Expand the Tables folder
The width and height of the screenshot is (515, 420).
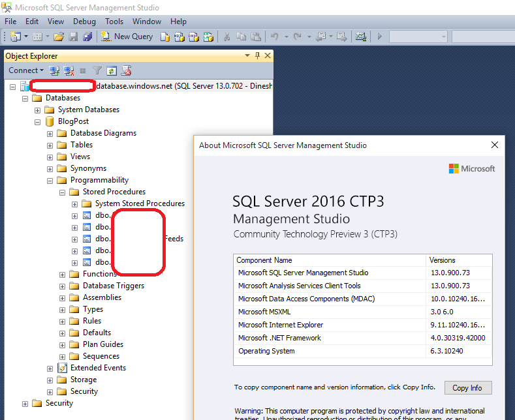point(50,145)
